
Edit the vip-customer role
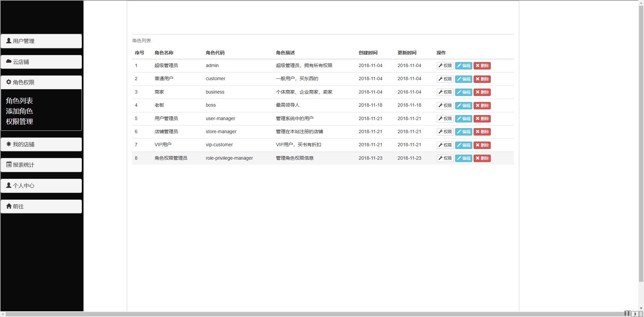[464, 145]
